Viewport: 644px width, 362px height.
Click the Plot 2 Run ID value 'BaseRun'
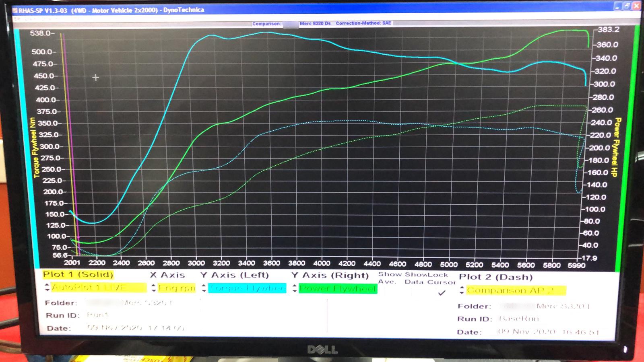[518, 319]
